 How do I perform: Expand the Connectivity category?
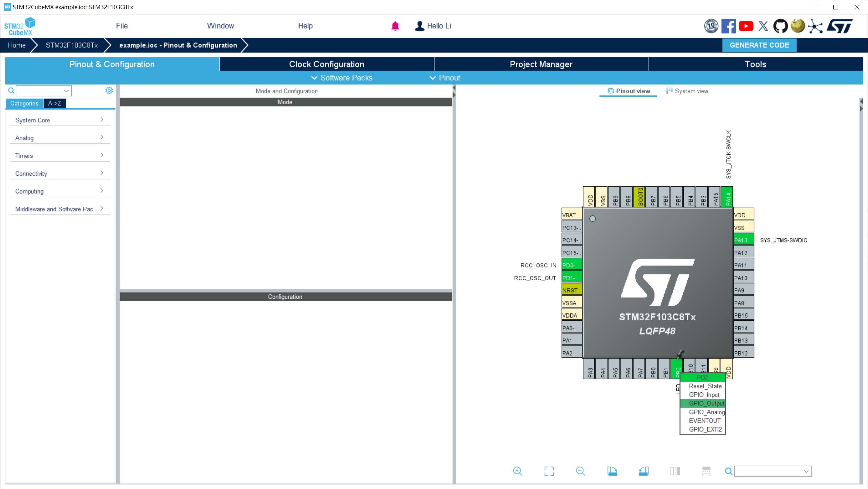[x=60, y=173]
